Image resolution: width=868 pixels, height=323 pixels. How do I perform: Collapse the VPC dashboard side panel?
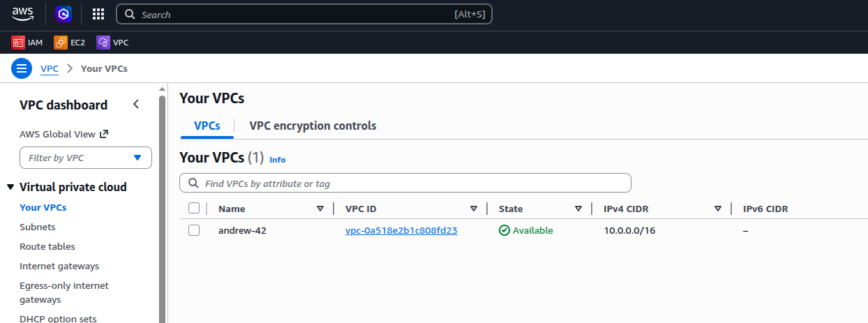(136, 105)
